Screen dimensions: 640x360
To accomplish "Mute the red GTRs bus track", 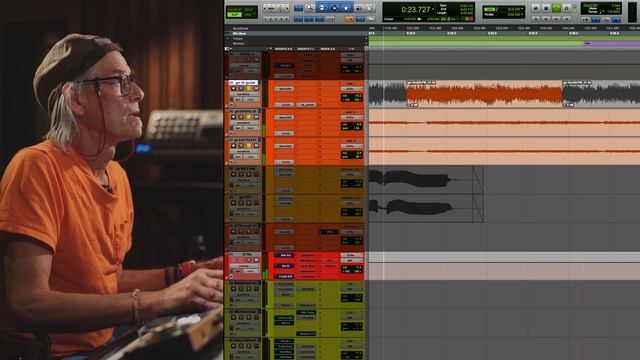I will (256, 260).
